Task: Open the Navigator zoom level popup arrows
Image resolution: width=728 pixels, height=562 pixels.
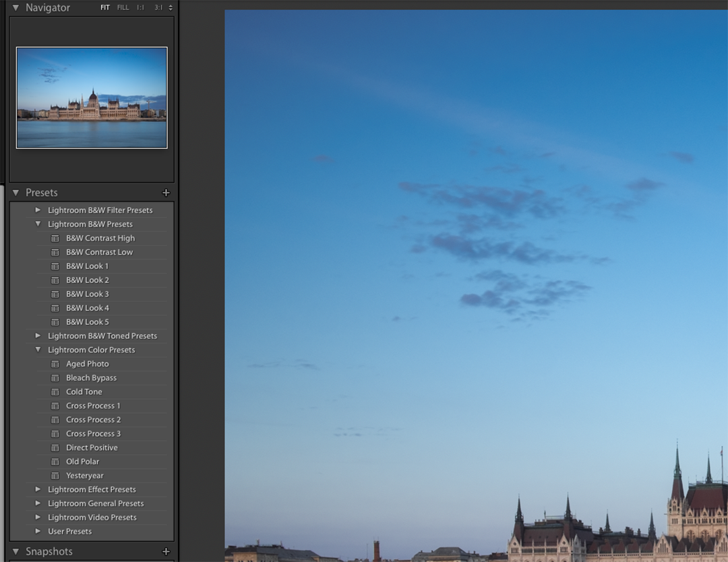Action: (x=171, y=7)
